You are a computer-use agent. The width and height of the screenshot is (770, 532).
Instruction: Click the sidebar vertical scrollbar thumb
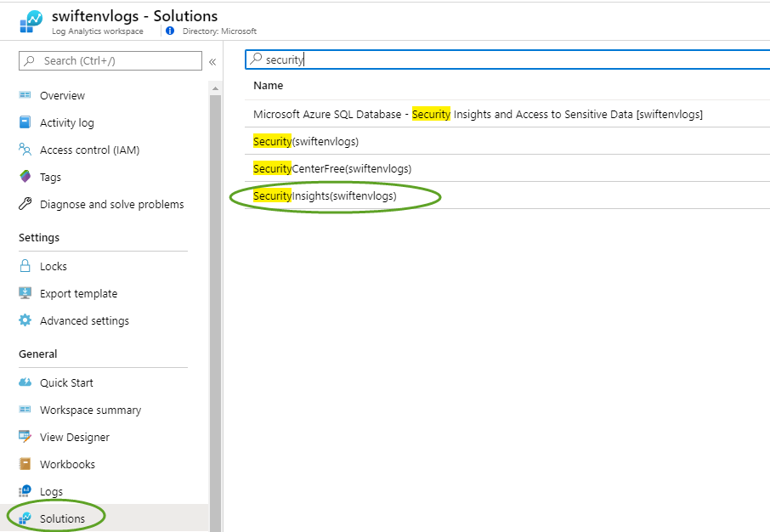(x=215, y=313)
